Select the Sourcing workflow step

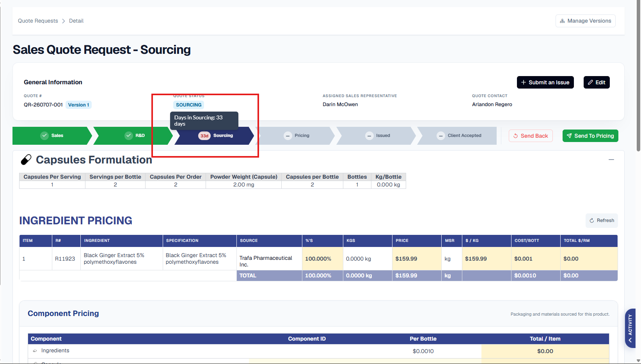point(215,135)
